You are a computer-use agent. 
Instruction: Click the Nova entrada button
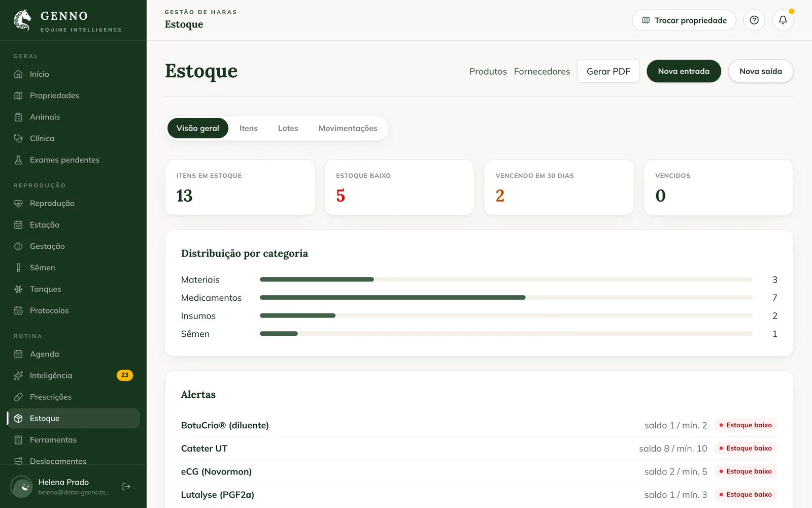coord(684,71)
